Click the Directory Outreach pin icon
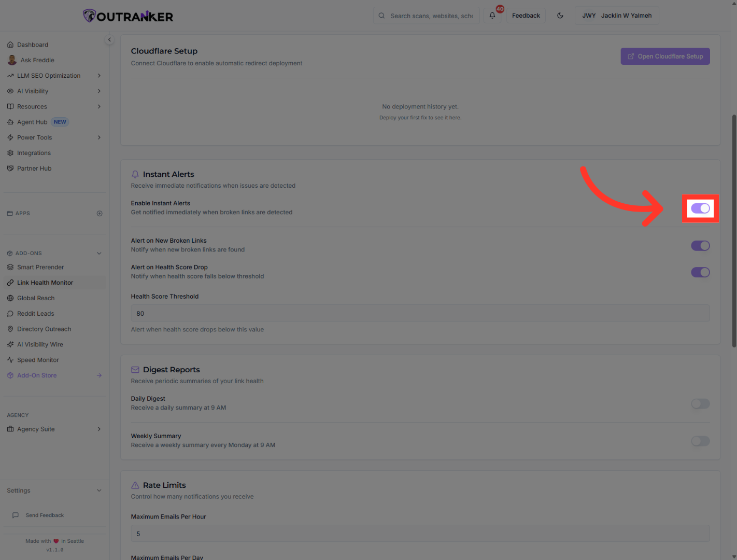 coord(10,329)
